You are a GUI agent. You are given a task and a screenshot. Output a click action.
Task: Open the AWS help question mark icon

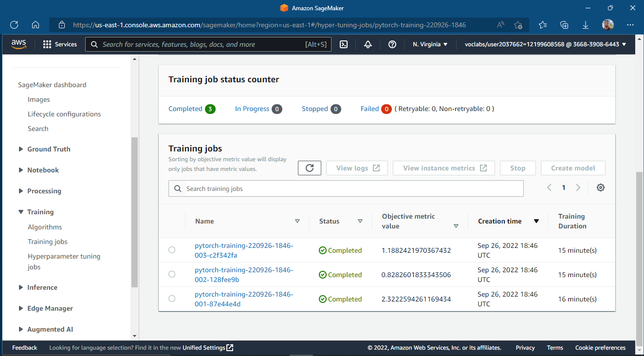pyautogui.click(x=392, y=44)
